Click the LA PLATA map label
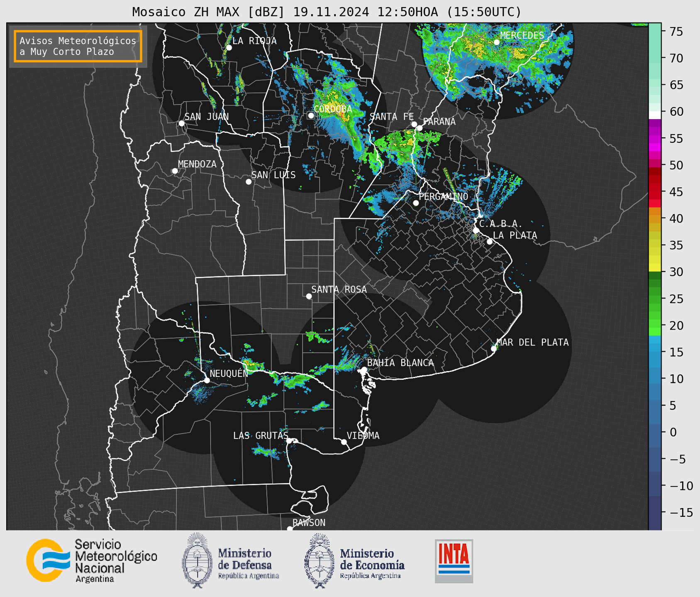This screenshot has height=597, width=700. (x=515, y=235)
